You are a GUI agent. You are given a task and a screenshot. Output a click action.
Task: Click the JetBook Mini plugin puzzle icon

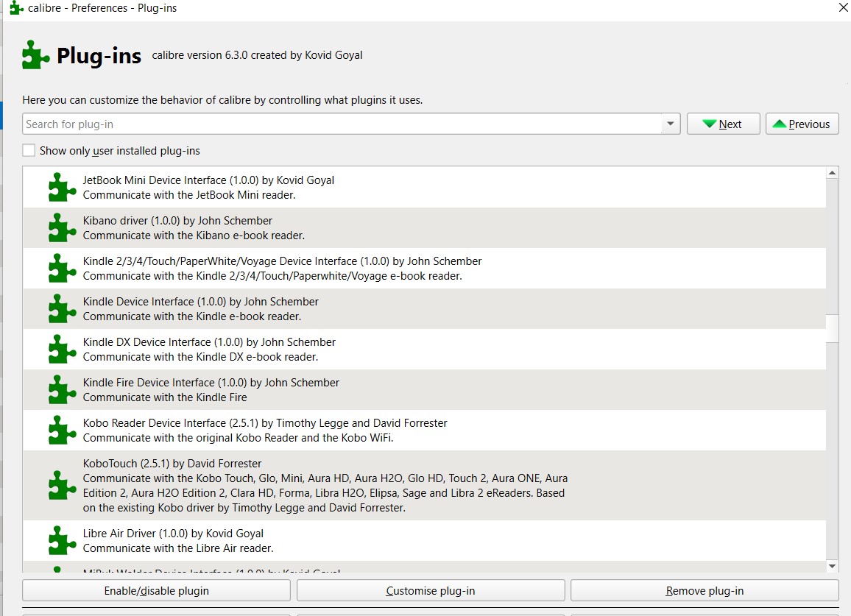point(62,187)
